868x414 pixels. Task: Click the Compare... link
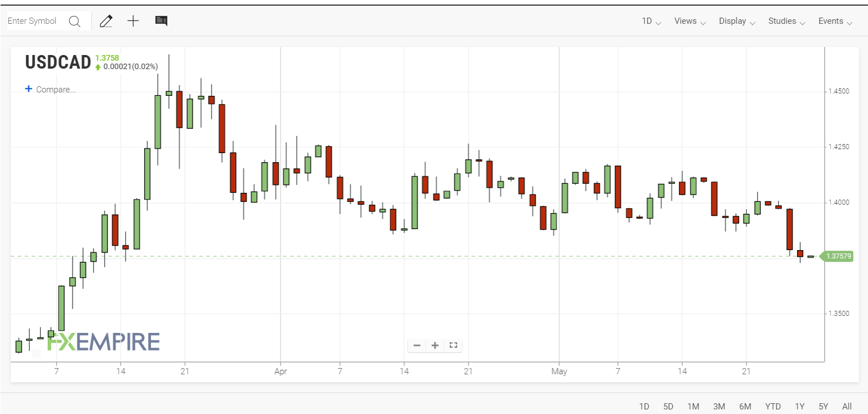pyautogui.click(x=56, y=90)
